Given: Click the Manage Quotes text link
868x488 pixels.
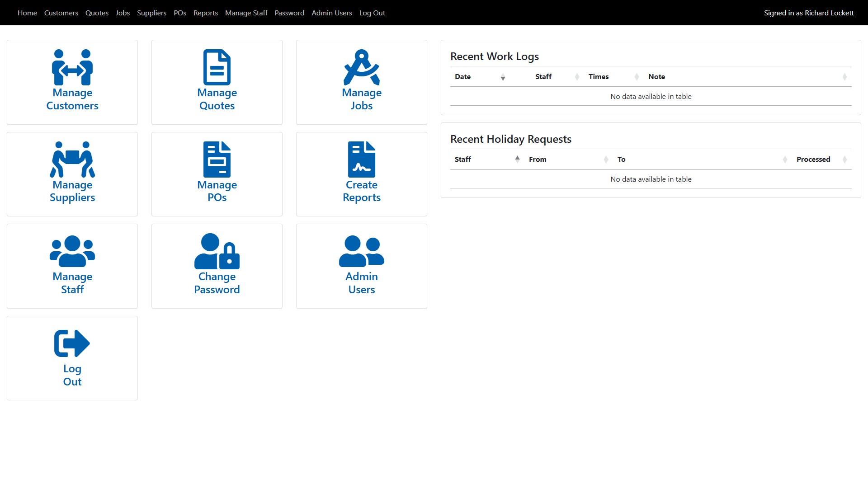Looking at the screenshot, I should pyautogui.click(x=217, y=99).
